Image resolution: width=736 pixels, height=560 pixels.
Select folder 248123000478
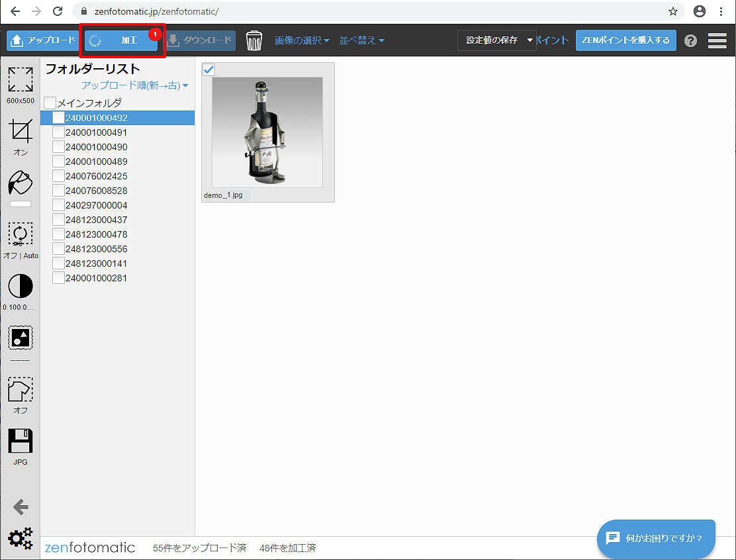pyautogui.click(x=96, y=234)
